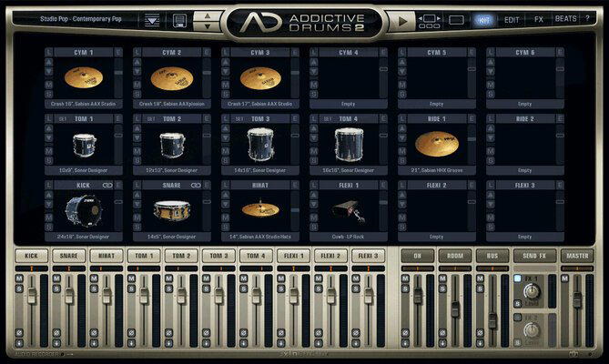This screenshot has height=364, width=609.
Task: Click the FX 1 send level knob
Action: click(532, 291)
